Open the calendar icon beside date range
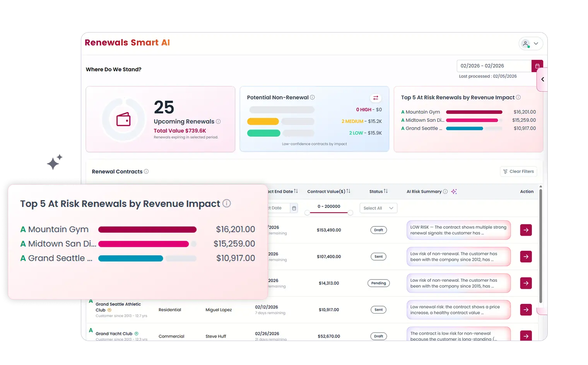The height and width of the screenshot is (365, 588). click(537, 66)
